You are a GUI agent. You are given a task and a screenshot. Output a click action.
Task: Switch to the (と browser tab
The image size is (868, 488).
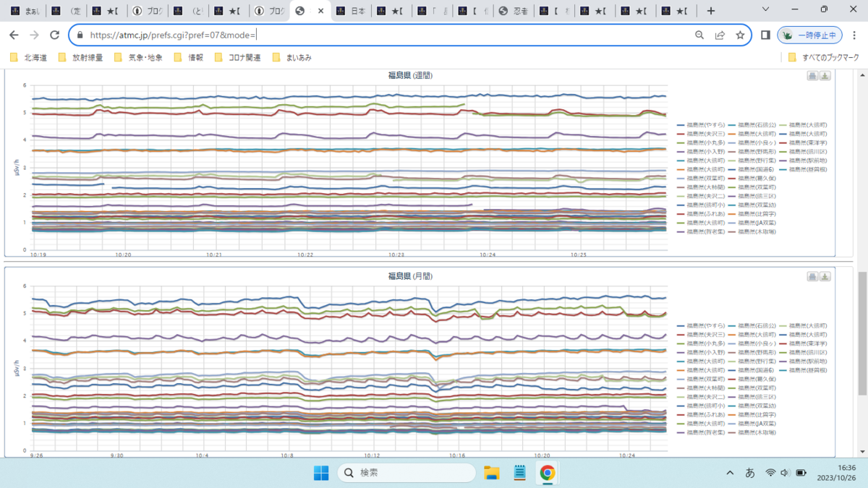(x=187, y=11)
